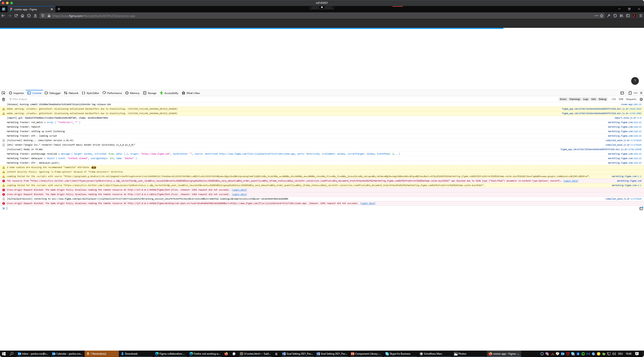Expand the ref_match Array in console
Screen dimensions: 644x357
pos(45,122)
